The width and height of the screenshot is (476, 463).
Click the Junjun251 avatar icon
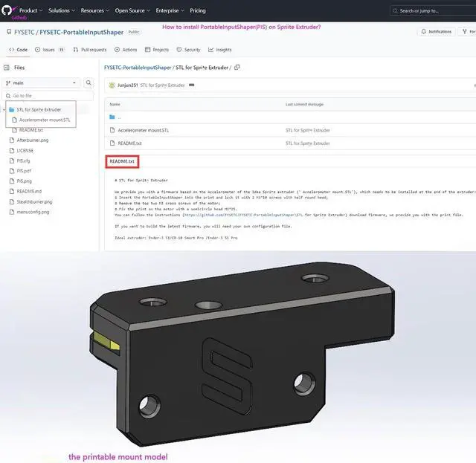click(x=112, y=85)
